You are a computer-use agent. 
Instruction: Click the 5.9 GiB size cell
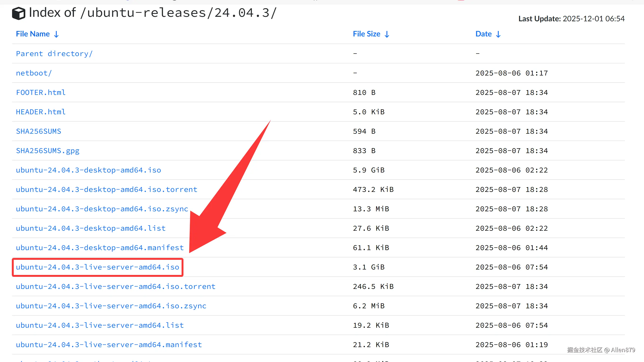[369, 170]
